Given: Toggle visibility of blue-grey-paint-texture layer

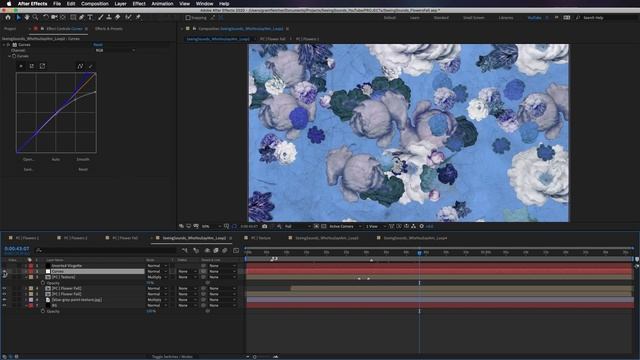Looking at the screenshot, I should [4, 300].
